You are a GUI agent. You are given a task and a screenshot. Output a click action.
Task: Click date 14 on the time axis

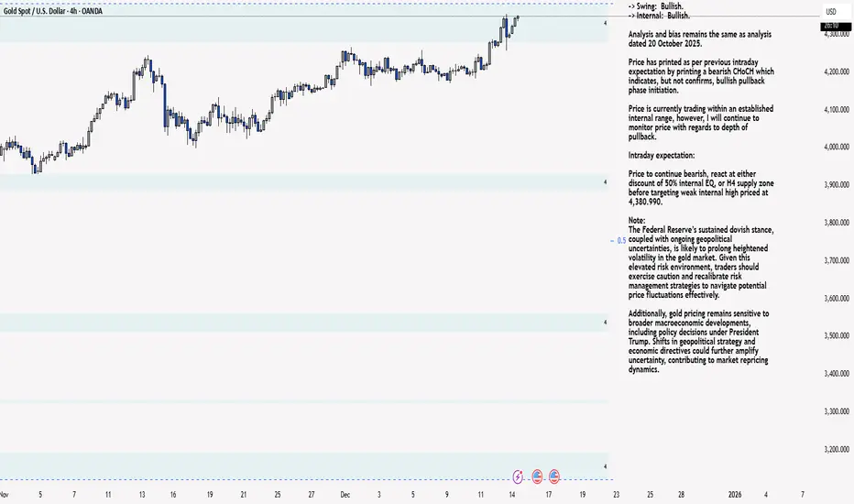tap(512, 495)
